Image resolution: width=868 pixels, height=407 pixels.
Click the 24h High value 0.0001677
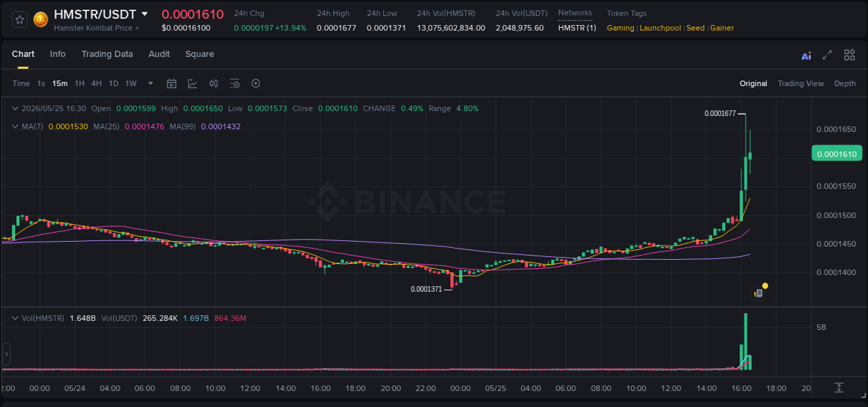pyautogui.click(x=336, y=28)
